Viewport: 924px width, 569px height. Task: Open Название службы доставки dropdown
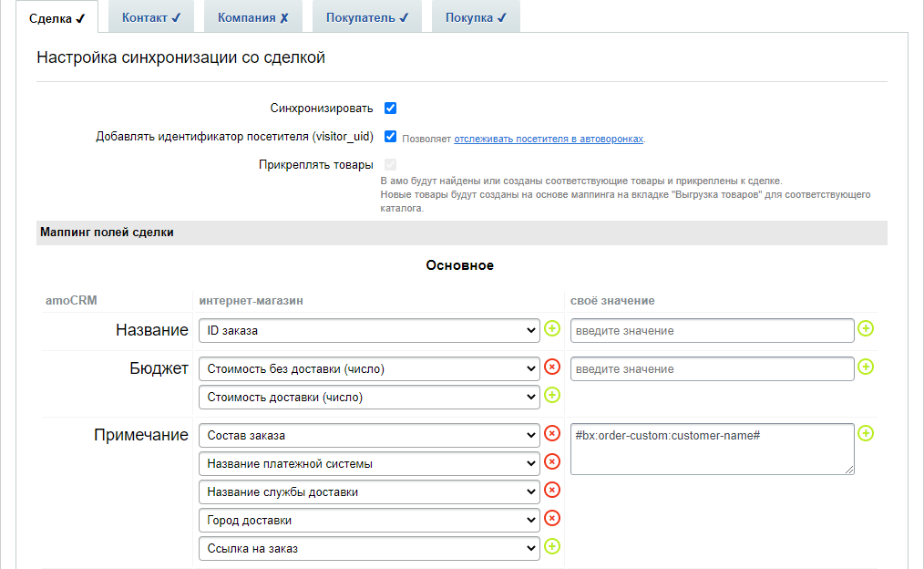[x=369, y=492]
